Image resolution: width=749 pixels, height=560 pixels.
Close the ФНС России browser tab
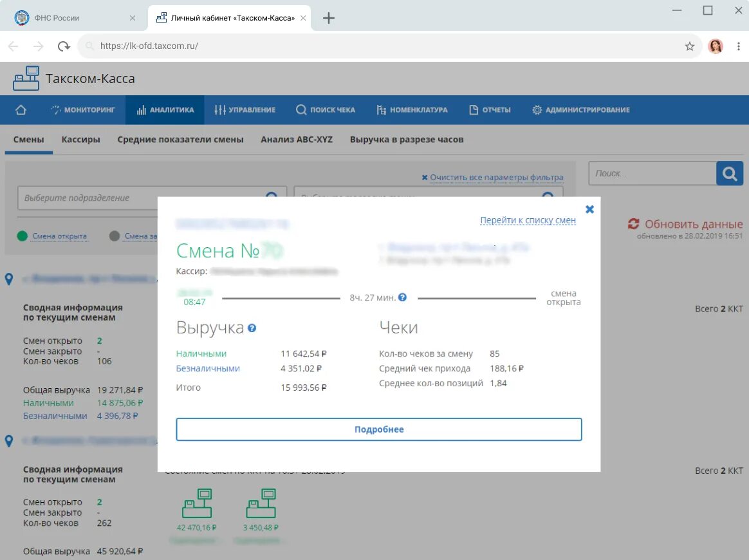pyautogui.click(x=133, y=17)
